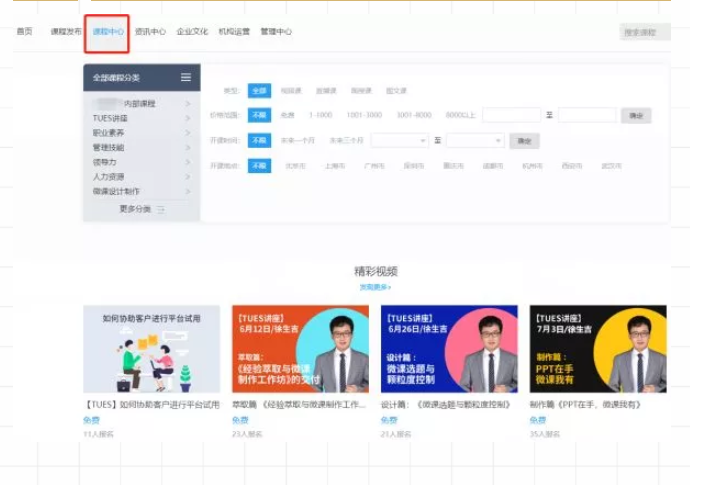This screenshot has height=485, width=709.
Task: Choose the 1001-3000 price range
Action: (x=364, y=115)
